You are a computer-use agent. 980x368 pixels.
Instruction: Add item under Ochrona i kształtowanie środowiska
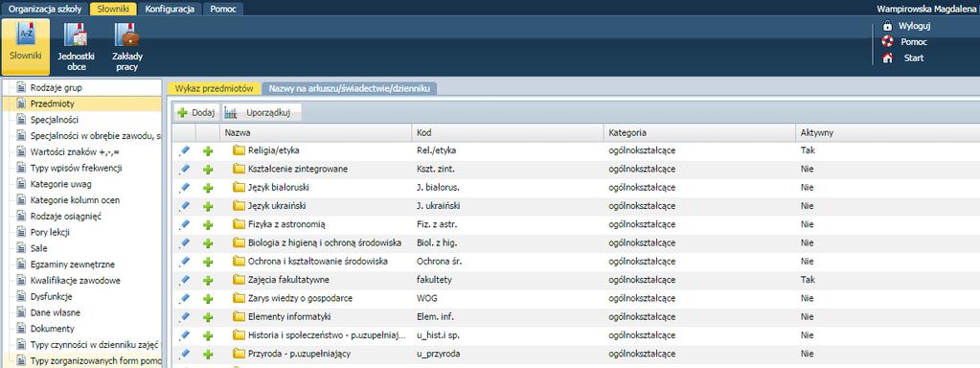coord(208,262)
